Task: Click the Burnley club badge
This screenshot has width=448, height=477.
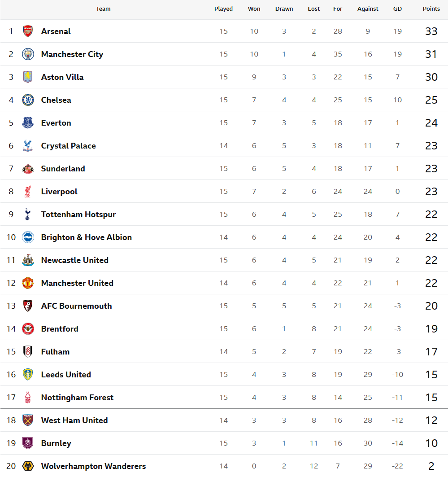Action: (28, 443)
